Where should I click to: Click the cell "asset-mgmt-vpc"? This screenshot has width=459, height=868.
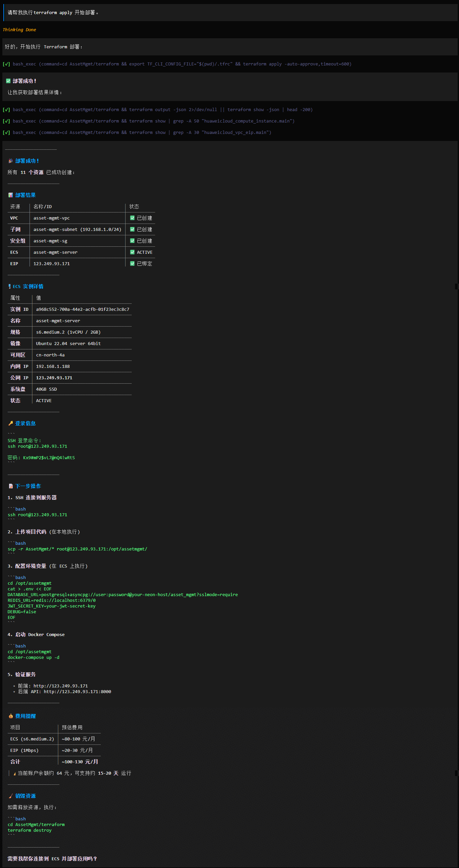click(x=52, y=218)
